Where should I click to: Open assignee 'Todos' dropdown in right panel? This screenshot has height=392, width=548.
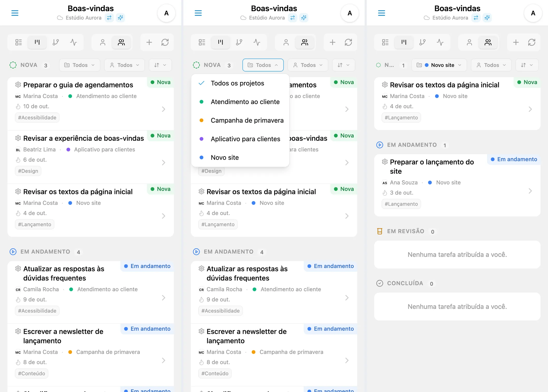(491, 65)
